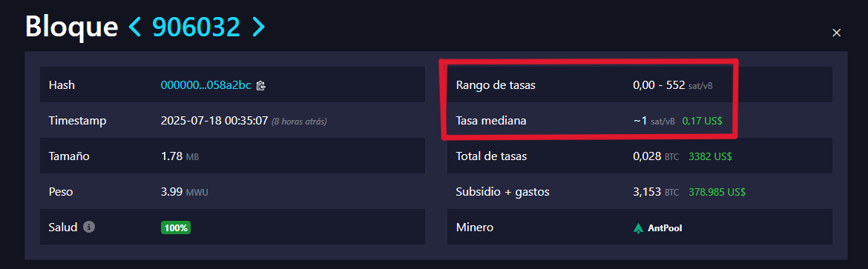This screenshot has height=269, width=868.
Task: Go to previous block using left chevron
Action: click(135, 27)
